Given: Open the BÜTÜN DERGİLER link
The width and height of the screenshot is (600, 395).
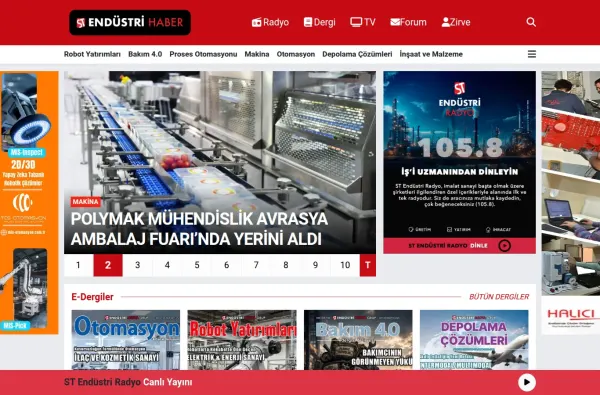Looking at the screenshot, I should click(x=499, y=297).
